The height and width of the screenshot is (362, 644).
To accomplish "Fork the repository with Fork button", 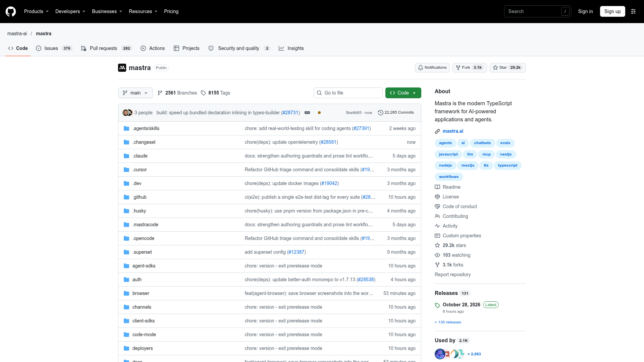I will point(470,68).
